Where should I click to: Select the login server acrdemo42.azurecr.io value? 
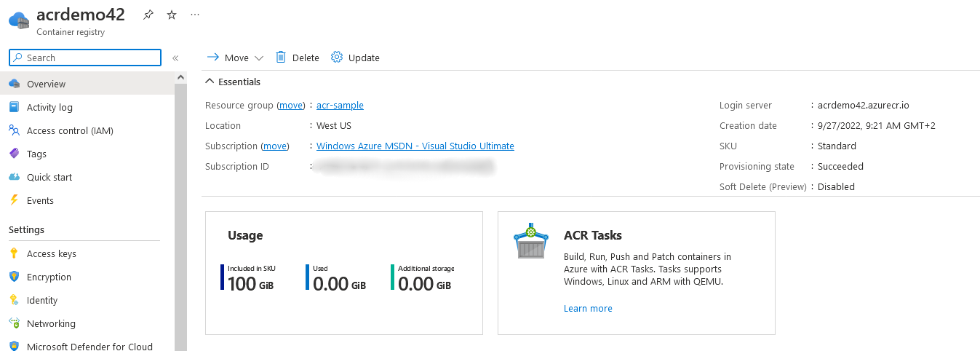(864, 105)
